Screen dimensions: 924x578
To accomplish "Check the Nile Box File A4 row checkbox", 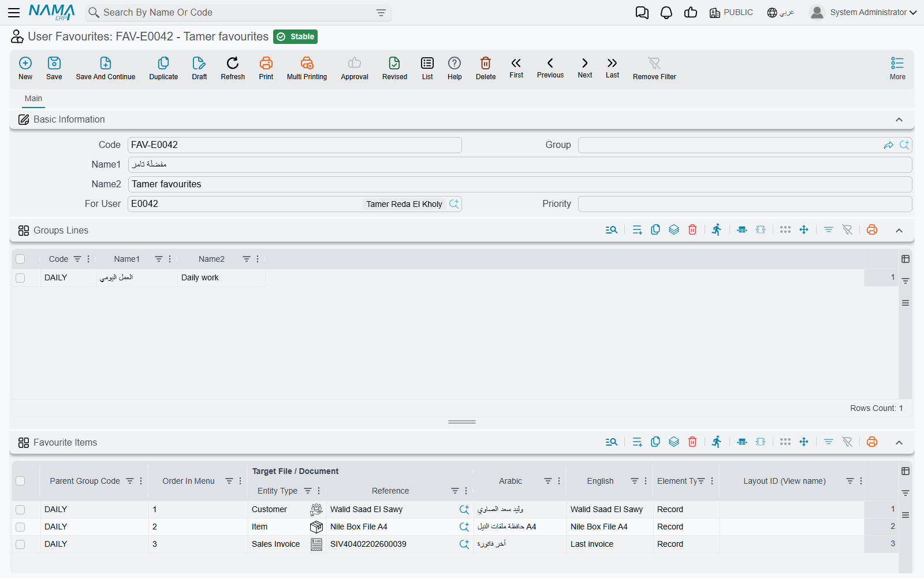I will tap(20, 527).
